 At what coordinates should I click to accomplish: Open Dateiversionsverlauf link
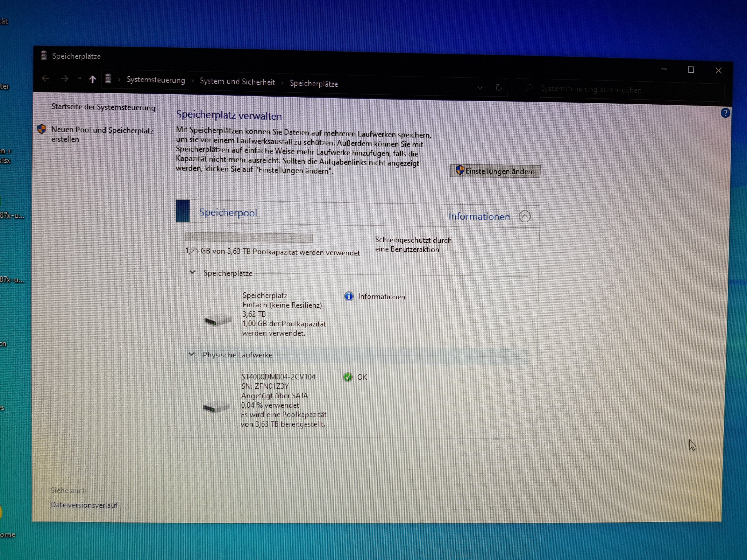[84, 505]
